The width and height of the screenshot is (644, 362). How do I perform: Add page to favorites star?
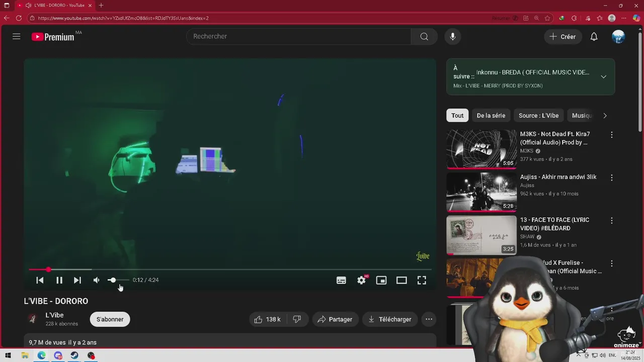coord(547,18)
